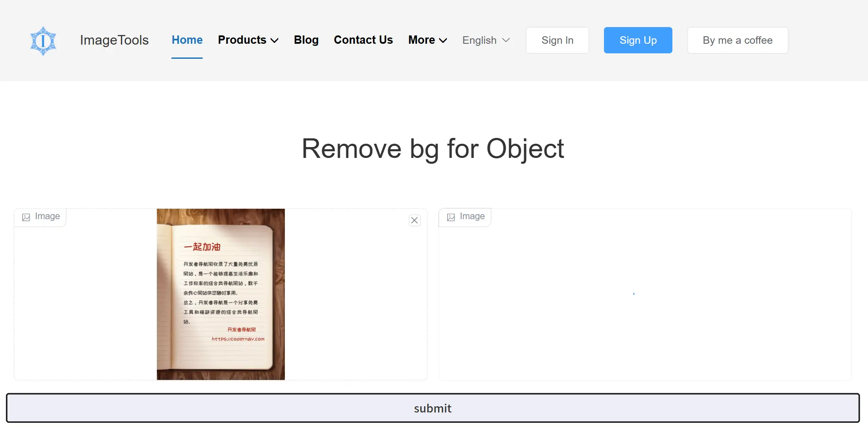
Task: Open the Blog page
Action: pos(306,40)
